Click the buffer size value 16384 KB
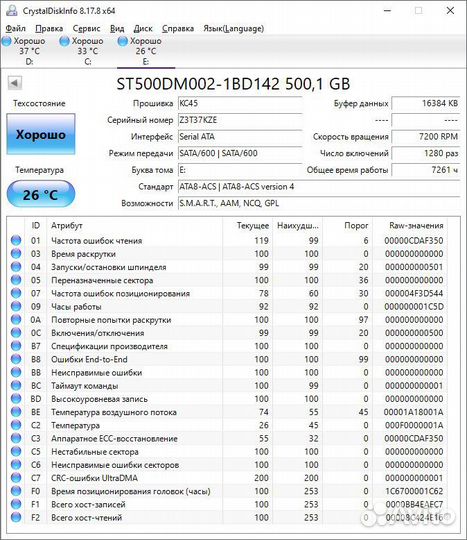Screen dimensions: 467x540 tap(426, 103)
